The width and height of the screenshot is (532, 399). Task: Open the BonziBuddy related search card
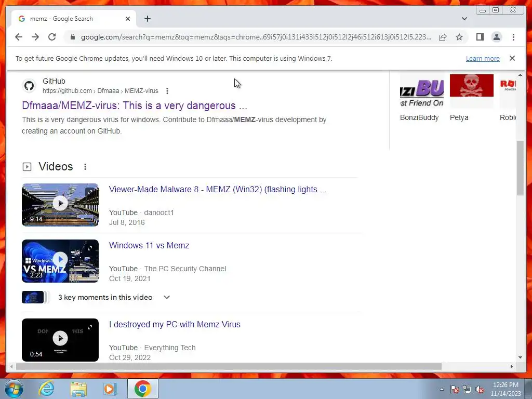pos(422,97)
